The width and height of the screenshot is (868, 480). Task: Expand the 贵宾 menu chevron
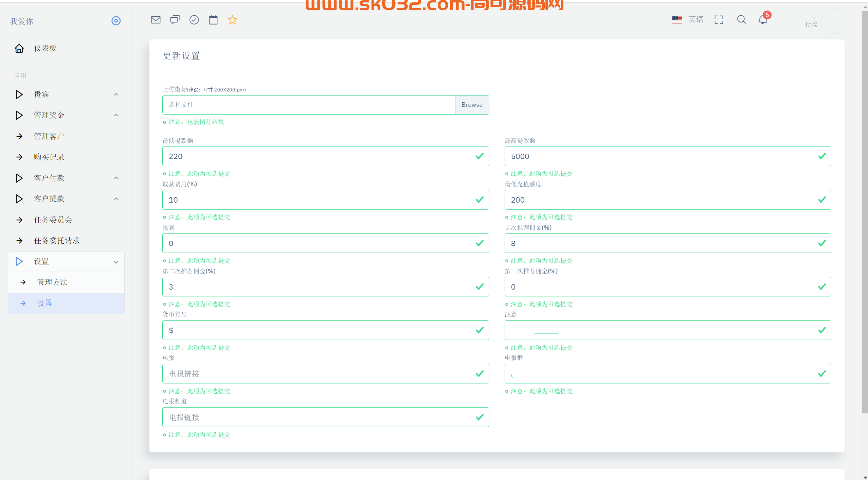tap(116, 95)
